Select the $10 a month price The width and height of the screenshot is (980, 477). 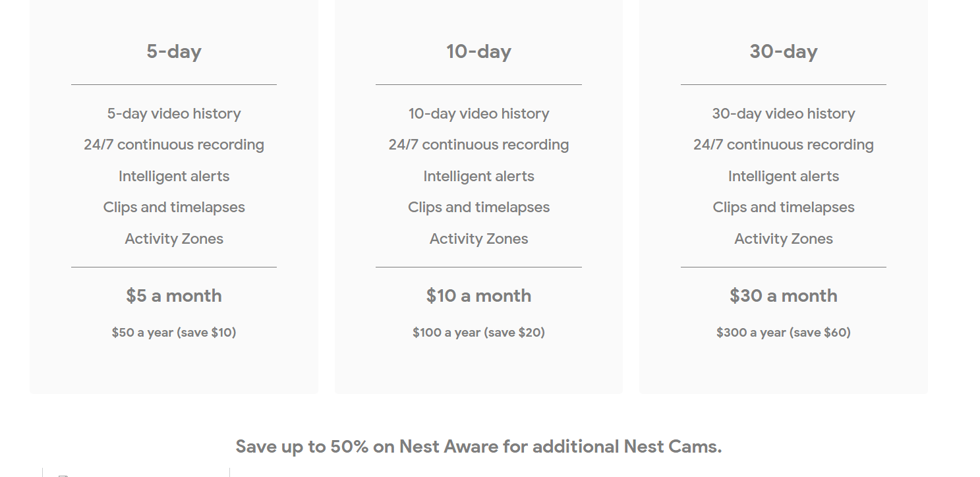point(478,296)
